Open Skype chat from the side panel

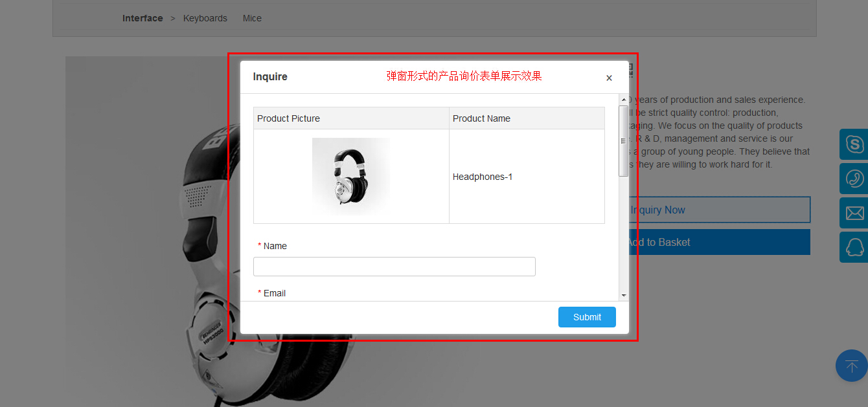tap(854, 144)
